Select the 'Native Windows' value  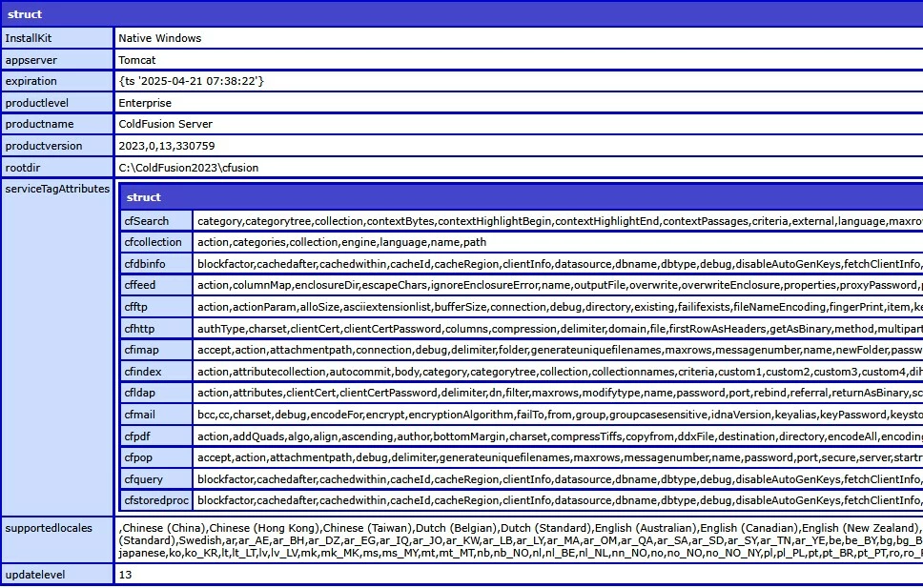tap(159, 38)
